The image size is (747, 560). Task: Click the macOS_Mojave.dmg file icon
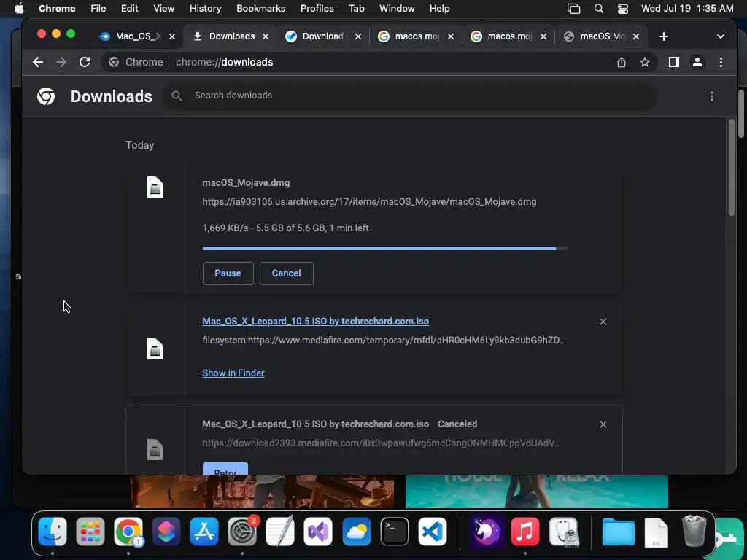pyautogui.click(x=155, y=187)
